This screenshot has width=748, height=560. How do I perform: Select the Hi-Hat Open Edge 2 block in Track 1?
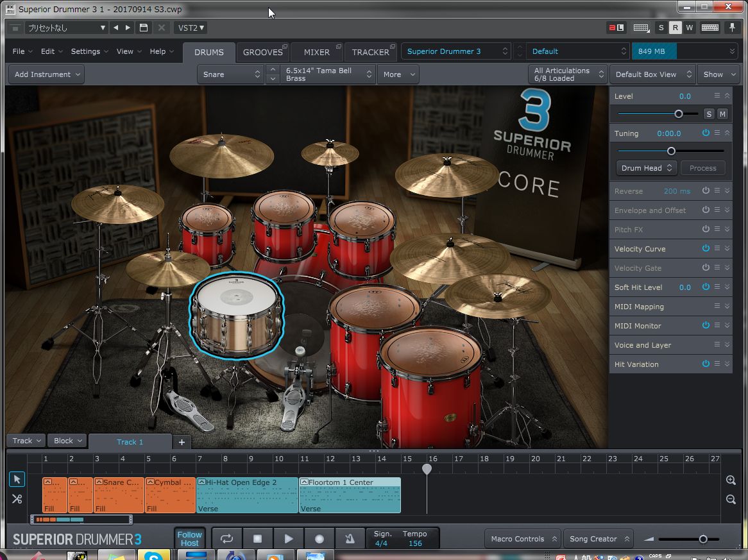pos(247,495)
